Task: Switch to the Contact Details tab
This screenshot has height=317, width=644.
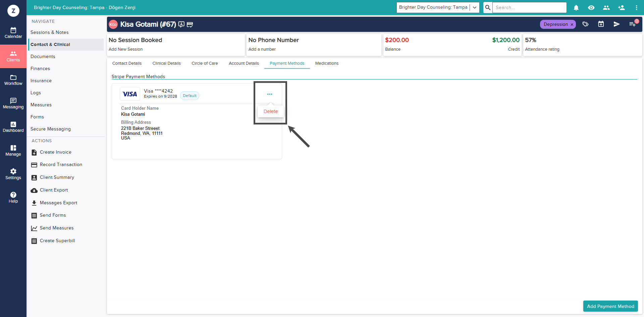Action: [127, 63]
